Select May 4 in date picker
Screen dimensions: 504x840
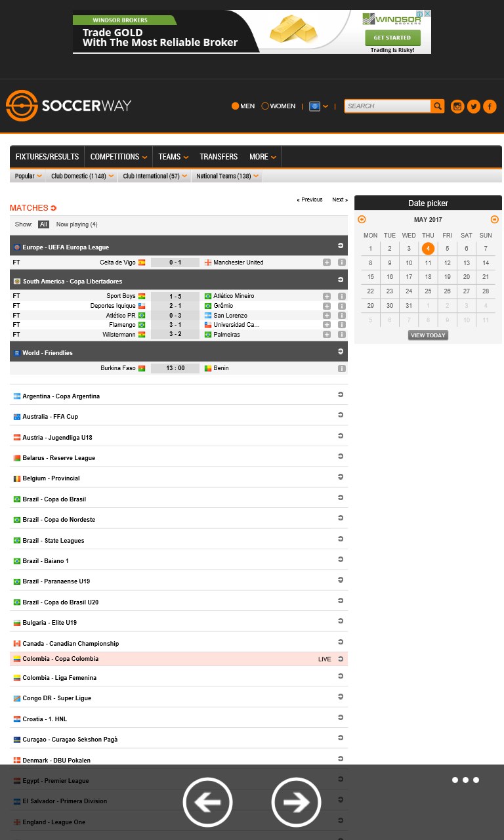point(428,249)
